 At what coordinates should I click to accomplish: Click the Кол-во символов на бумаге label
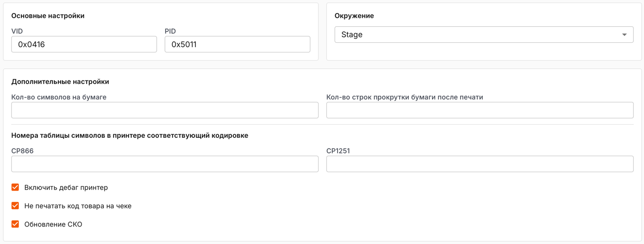59,97
